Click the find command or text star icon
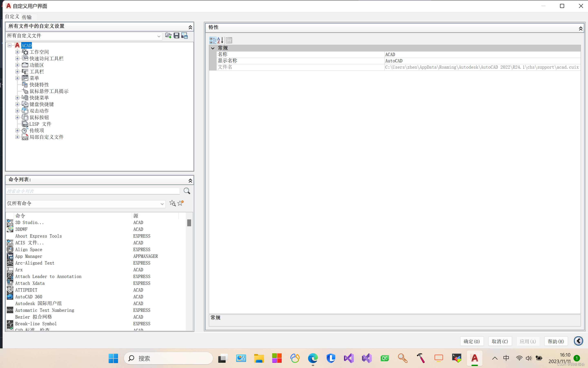The height and width of the screenshot is (368, 588). point(173,203)
